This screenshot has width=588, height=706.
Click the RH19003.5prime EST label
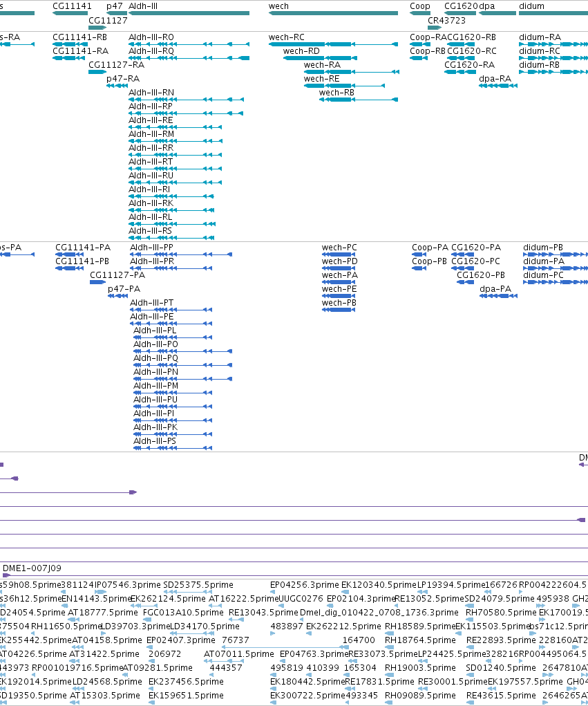point(420,668)
